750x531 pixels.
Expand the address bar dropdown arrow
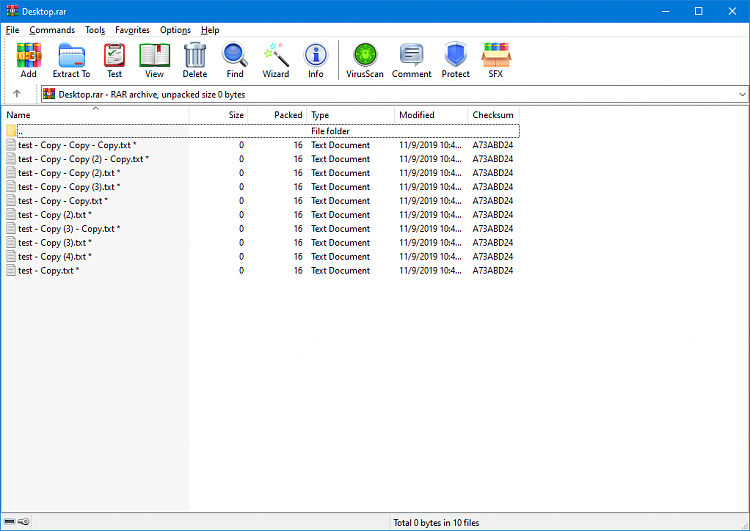click(x=742, y=94)
